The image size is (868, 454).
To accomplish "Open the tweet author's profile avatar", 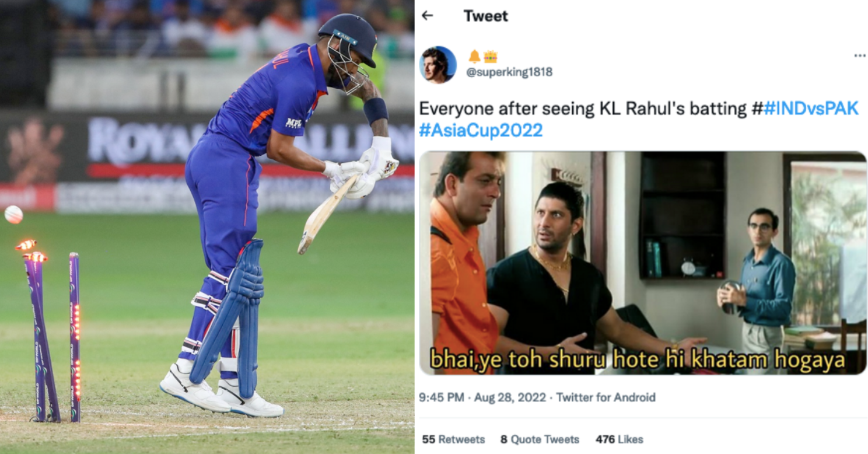I will [x=438, y=65].
